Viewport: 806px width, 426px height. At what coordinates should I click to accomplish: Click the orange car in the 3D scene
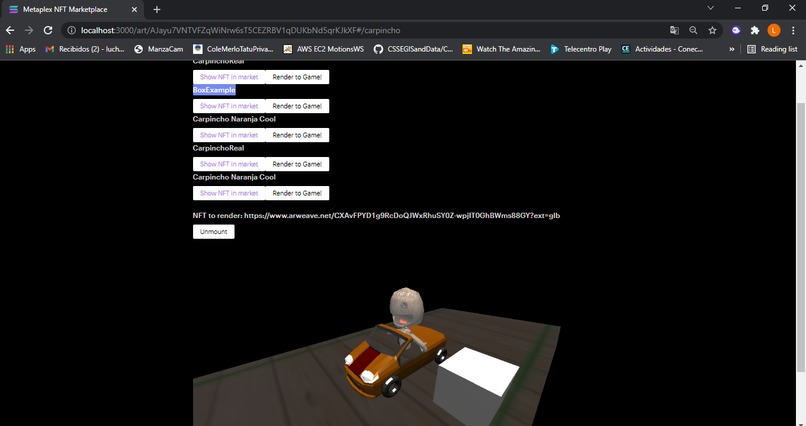click(x=393, y=360)
